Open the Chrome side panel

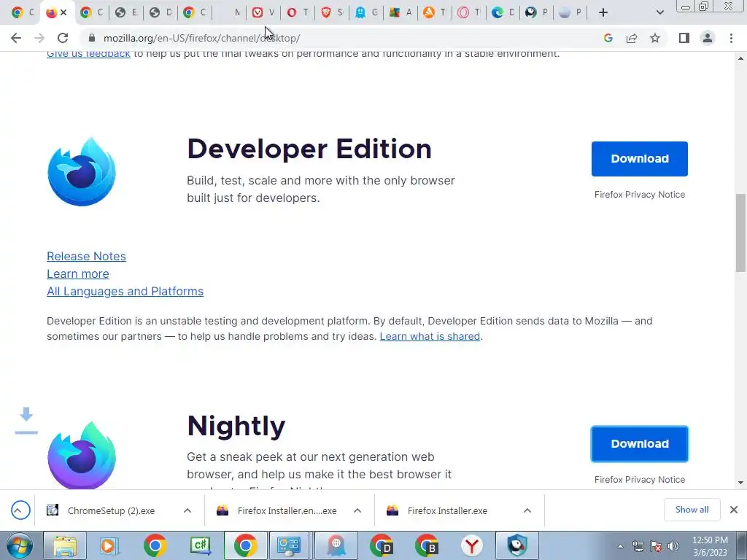[684, 38]
